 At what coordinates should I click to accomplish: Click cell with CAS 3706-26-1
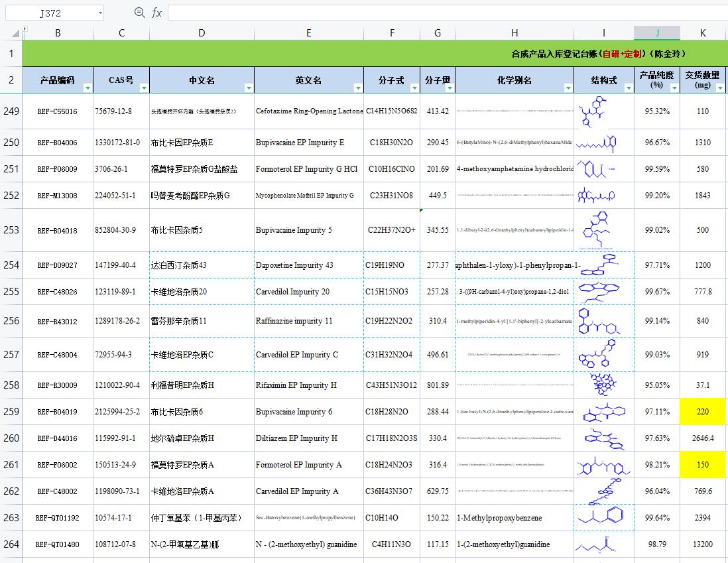(121, 168)
